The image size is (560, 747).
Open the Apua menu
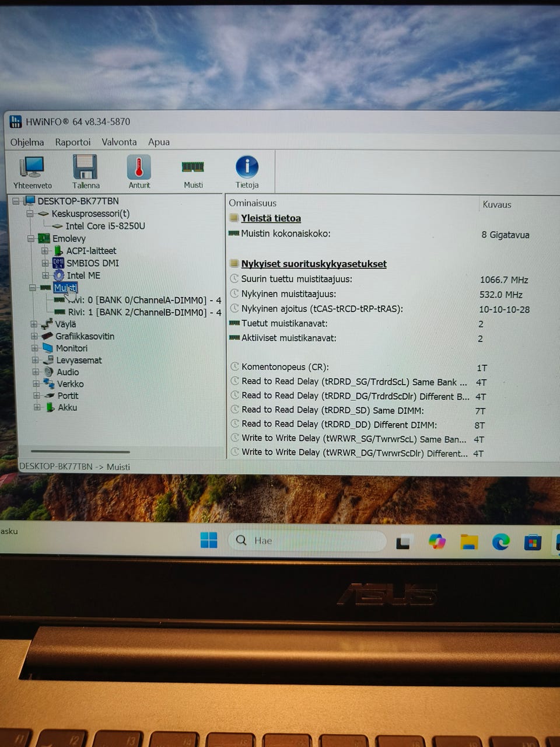click(159, 142)
